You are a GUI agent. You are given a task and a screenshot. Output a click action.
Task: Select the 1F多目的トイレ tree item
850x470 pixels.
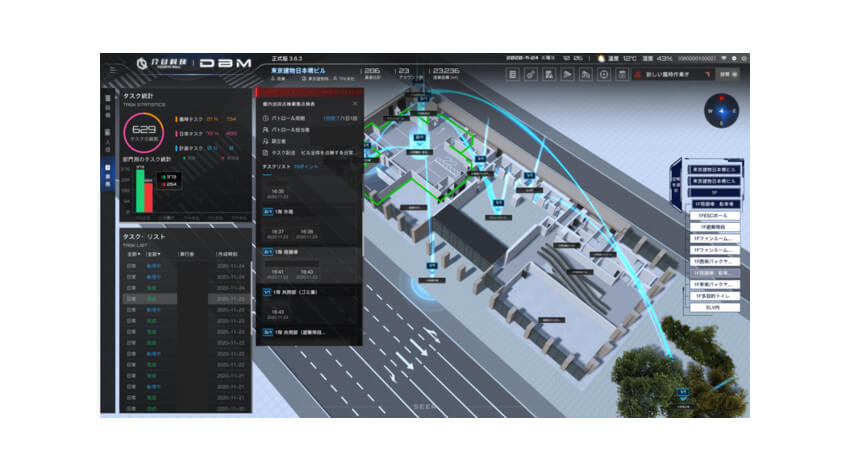tap(714, 296)
